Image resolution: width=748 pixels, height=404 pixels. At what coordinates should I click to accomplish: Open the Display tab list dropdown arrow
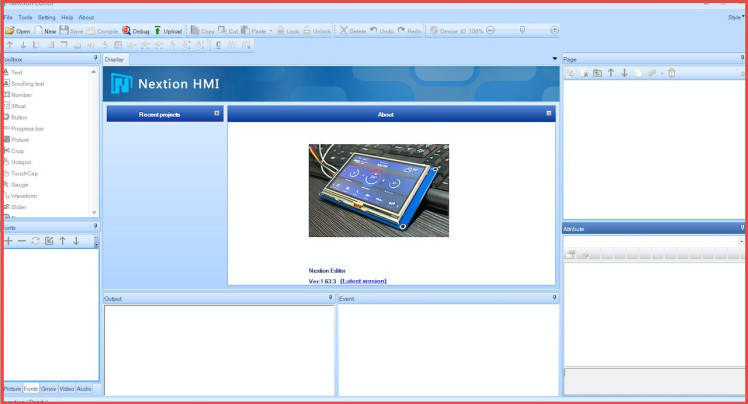(554, 59)
